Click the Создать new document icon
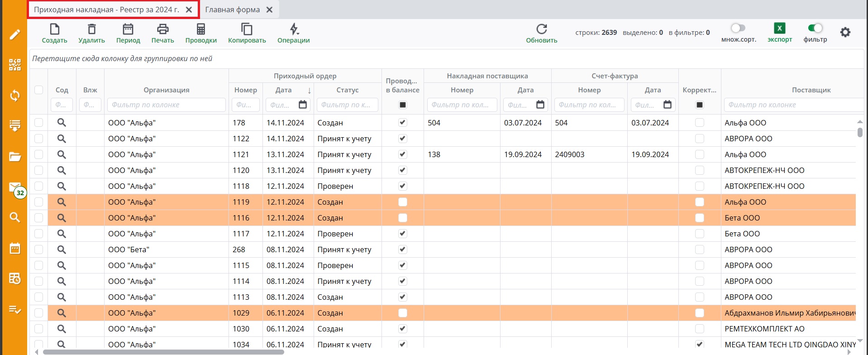Screen dimensions: 868x355 click(54, 30)
